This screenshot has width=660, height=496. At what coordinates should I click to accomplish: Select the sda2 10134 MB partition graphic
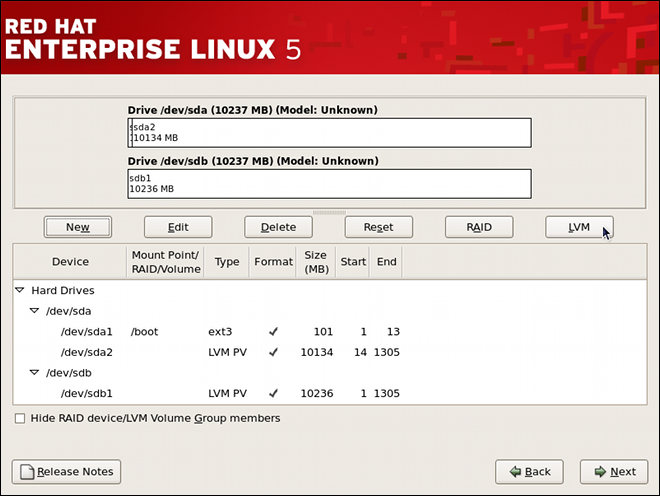pyautogui.click(x=332, y=133)
